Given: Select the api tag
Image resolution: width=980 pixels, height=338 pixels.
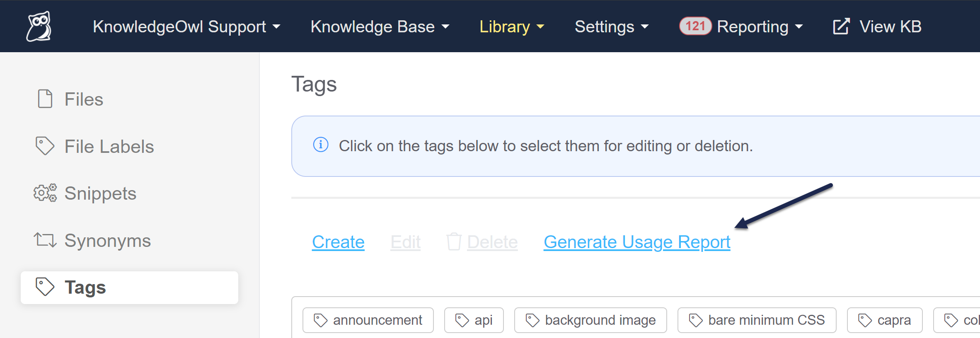Looking at the screenshot, I should [474, 320].
